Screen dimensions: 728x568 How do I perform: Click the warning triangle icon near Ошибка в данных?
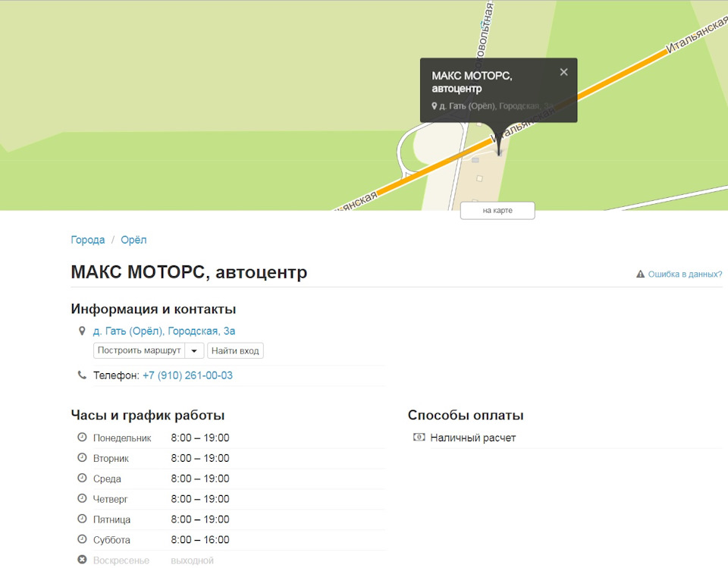tap(640, 274)
